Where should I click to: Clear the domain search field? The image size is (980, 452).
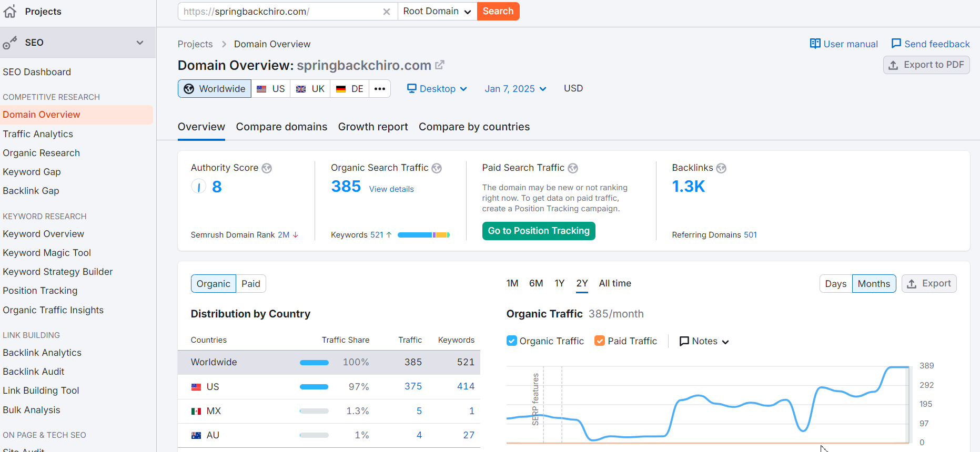(x=387, y=12)
